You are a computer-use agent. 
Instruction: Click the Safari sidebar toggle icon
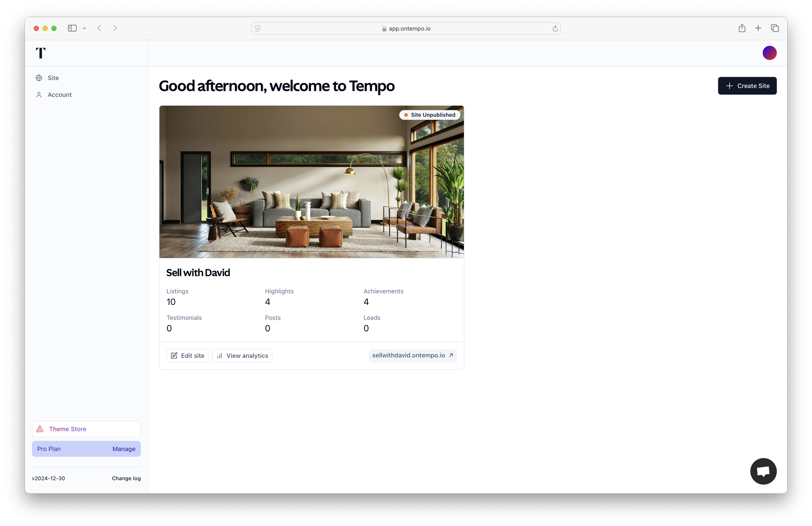[x=72, y=28]
